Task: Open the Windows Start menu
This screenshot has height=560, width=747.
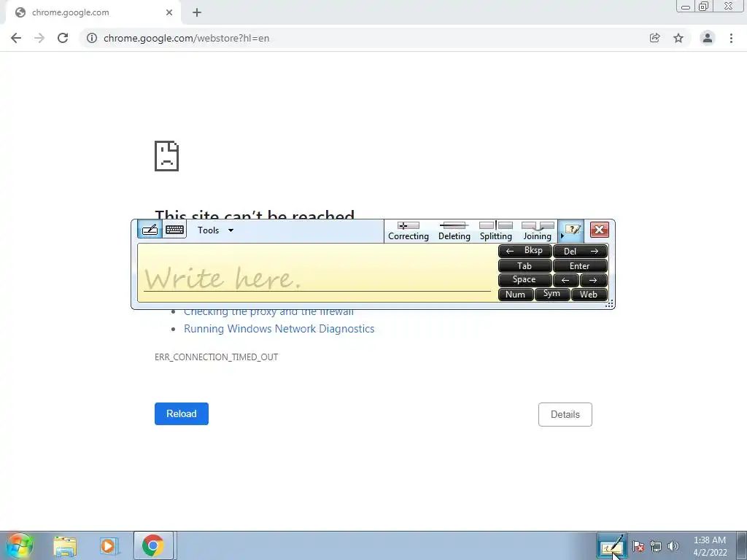Action: pyautogui.click(x=19, y=545)
